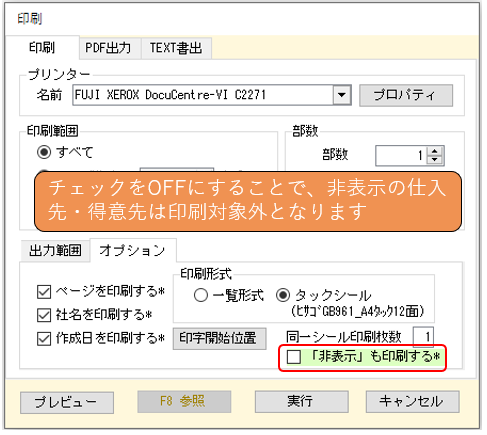487x435 pixels.
Task: Toggle 社名を印刷する checkbox
Action: 44,315
